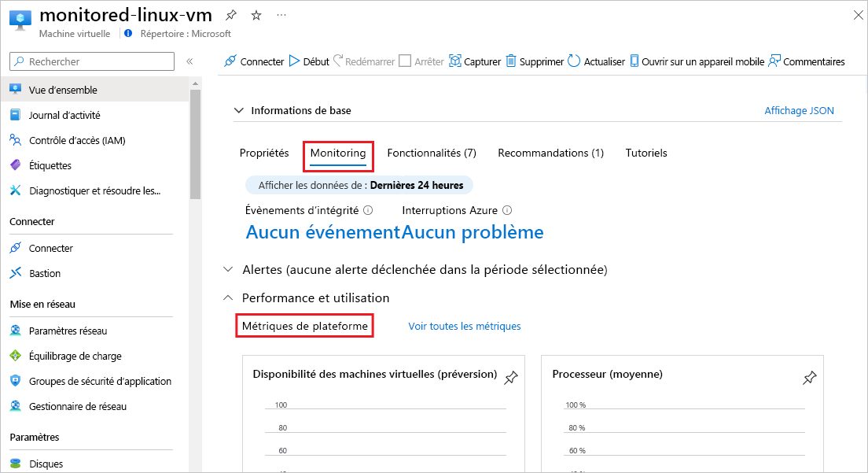Click Capturer in the toolbar
This screenshot has width=868, height=473.
475,61
